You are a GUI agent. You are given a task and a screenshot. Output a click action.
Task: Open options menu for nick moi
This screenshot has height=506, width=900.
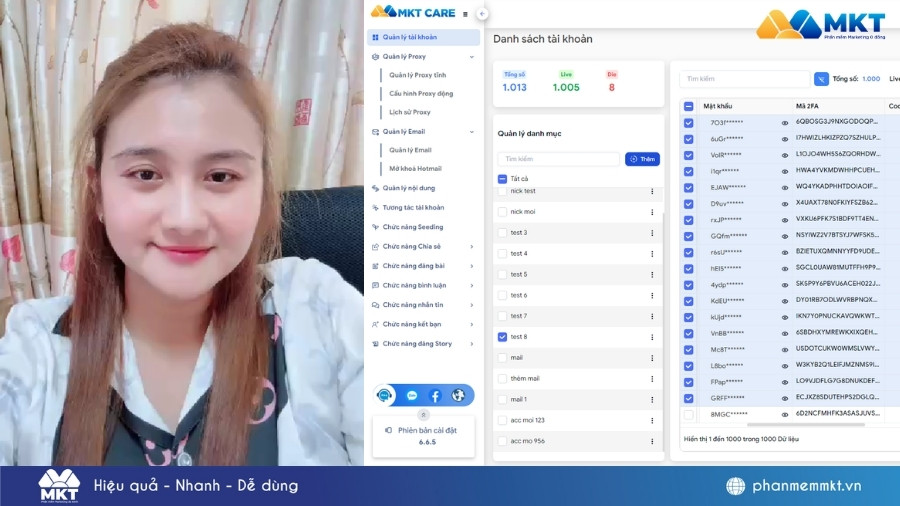pos(652,212)
